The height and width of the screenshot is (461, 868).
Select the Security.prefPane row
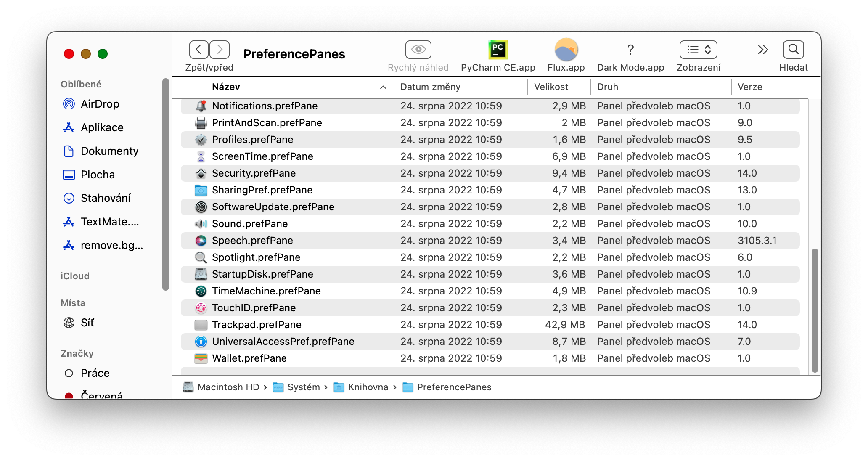tap(254, 173)
